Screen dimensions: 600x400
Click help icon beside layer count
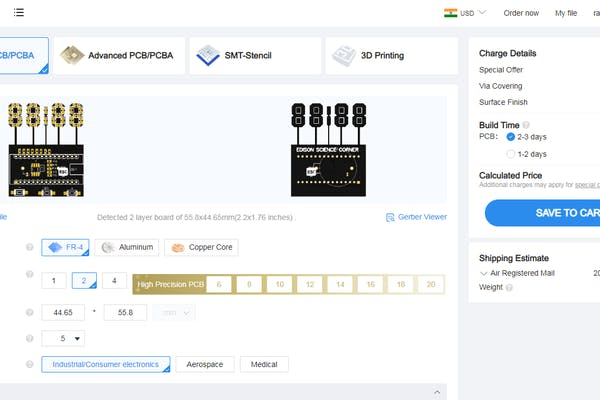[x=29, y=274]
